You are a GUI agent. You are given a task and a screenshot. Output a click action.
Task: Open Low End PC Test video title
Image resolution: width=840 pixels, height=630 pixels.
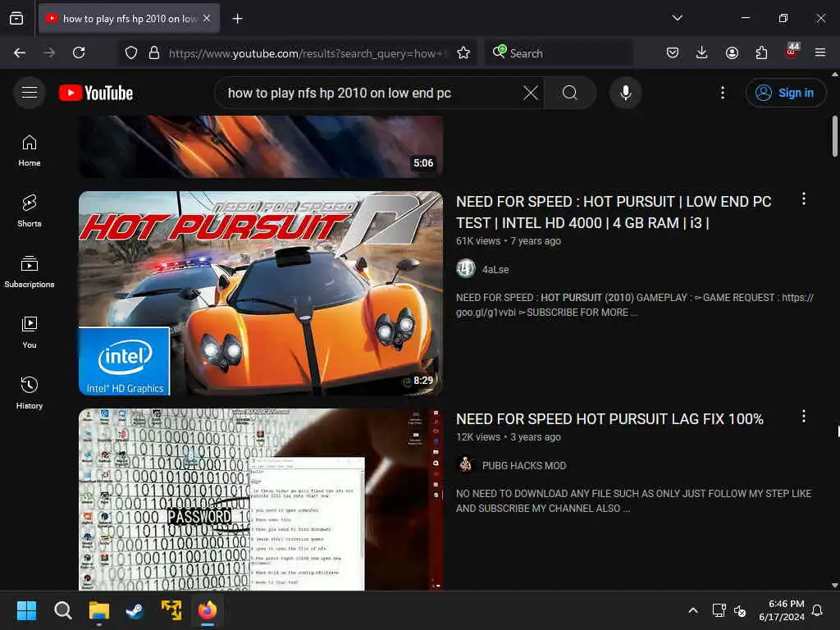click(614, 212)
